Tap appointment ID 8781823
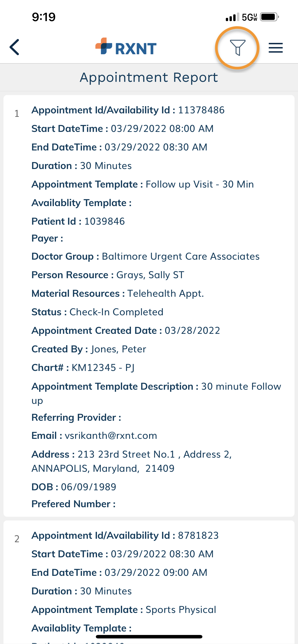The image size is (298, 644). [198, 535]
